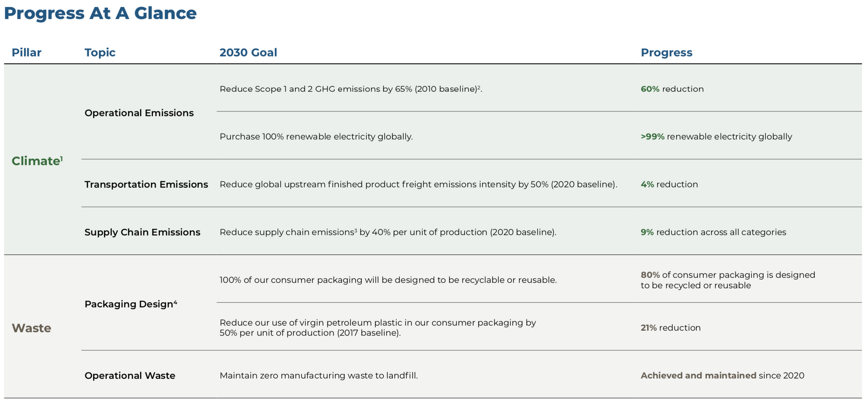
Task: Click the 60% reduction progress text
Action: [672, 89]
